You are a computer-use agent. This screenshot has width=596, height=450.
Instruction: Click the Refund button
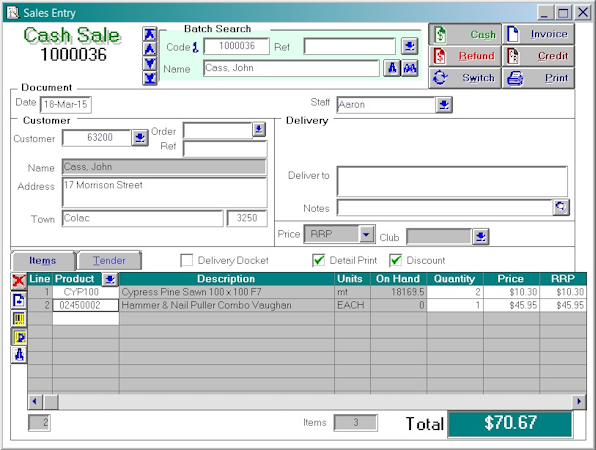tap(465, 56)
